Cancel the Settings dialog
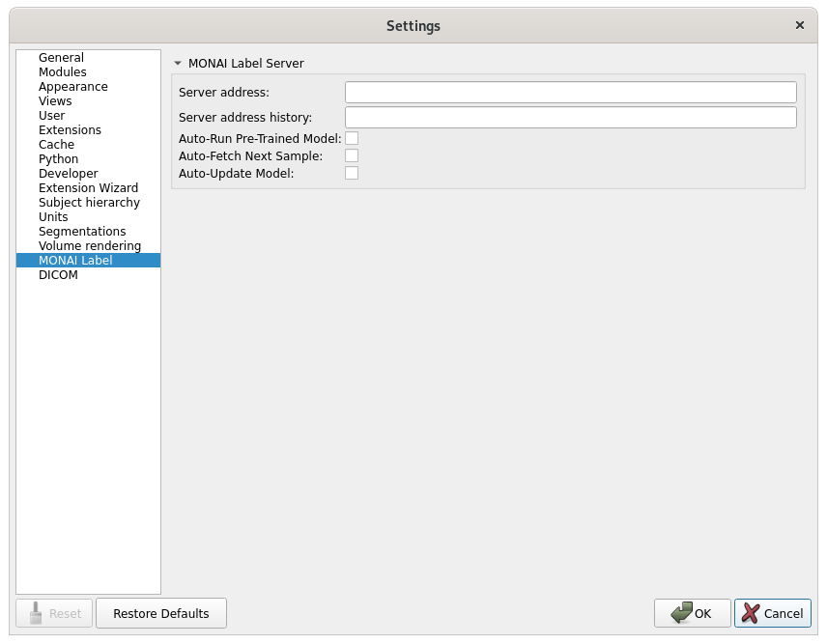827x644 pixels. tap(773, 613)
